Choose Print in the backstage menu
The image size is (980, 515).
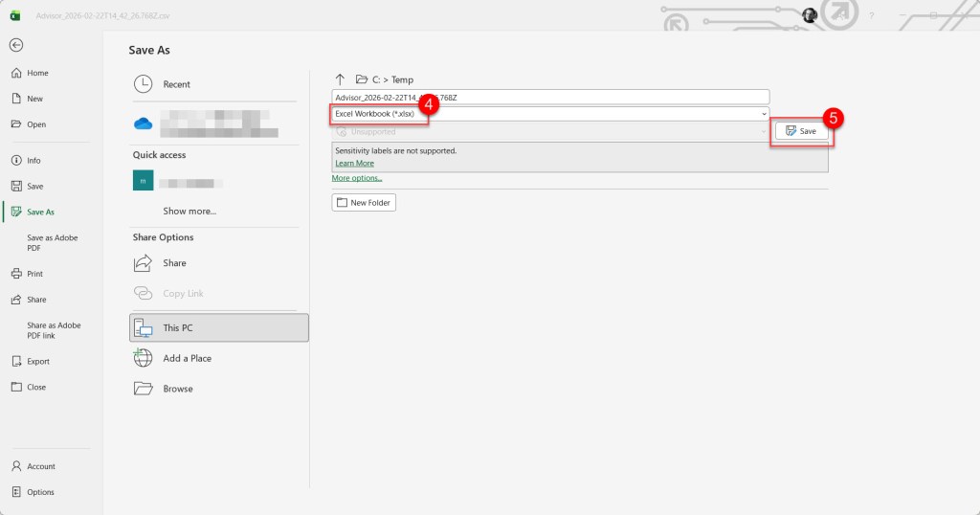(x=34, y=274)
